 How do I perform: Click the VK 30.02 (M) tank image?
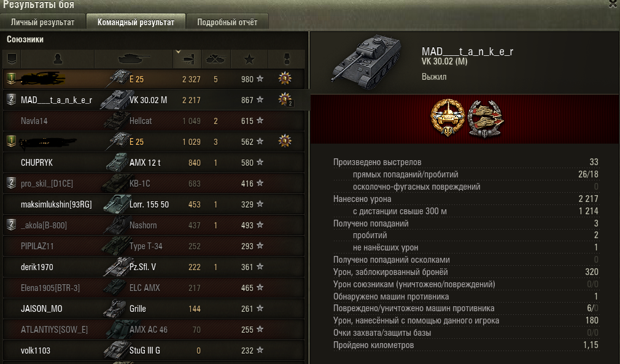click(367, 61)
